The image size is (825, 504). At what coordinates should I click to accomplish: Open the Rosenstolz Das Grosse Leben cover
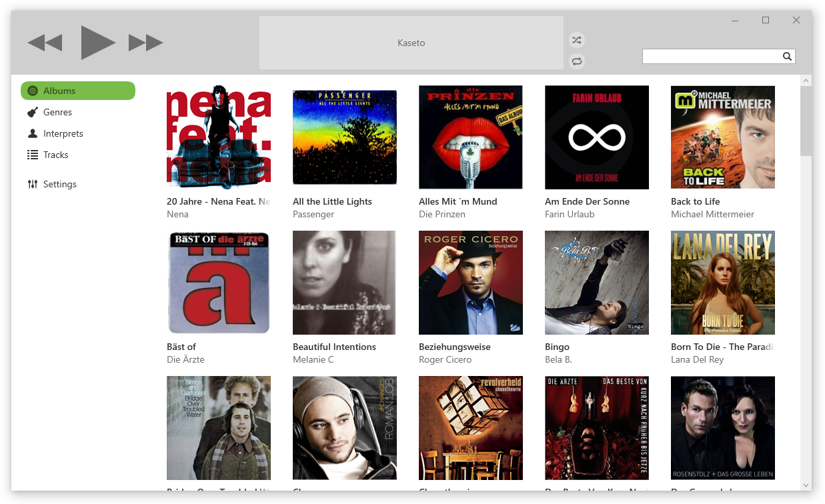point(723,428)
